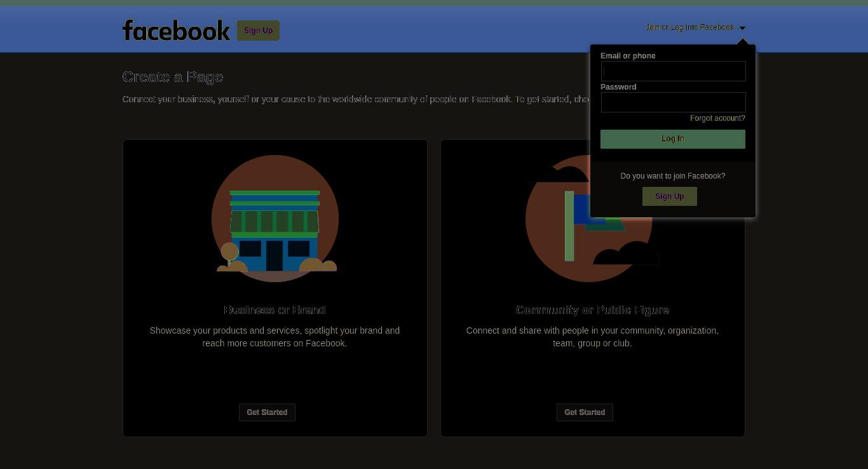Select the Business or Brand storefront illustration

(275, 219)
